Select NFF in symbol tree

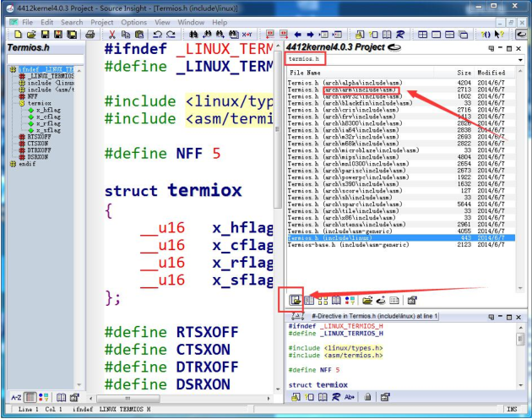click(32, 96)
